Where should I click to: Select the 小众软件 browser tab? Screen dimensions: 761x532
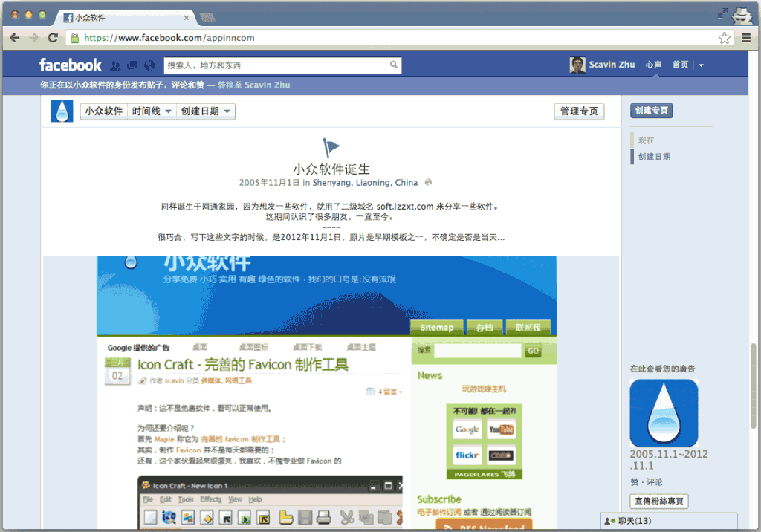pos(126,18)
